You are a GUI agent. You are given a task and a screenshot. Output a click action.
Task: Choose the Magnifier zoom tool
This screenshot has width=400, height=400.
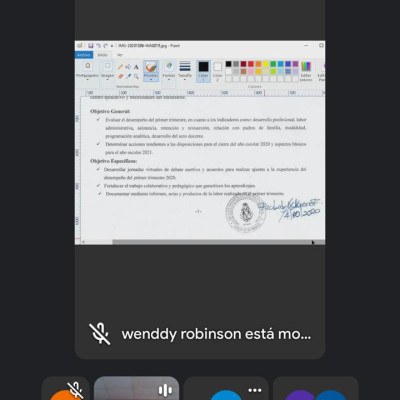pyautogui.click(x=136, y=76)
